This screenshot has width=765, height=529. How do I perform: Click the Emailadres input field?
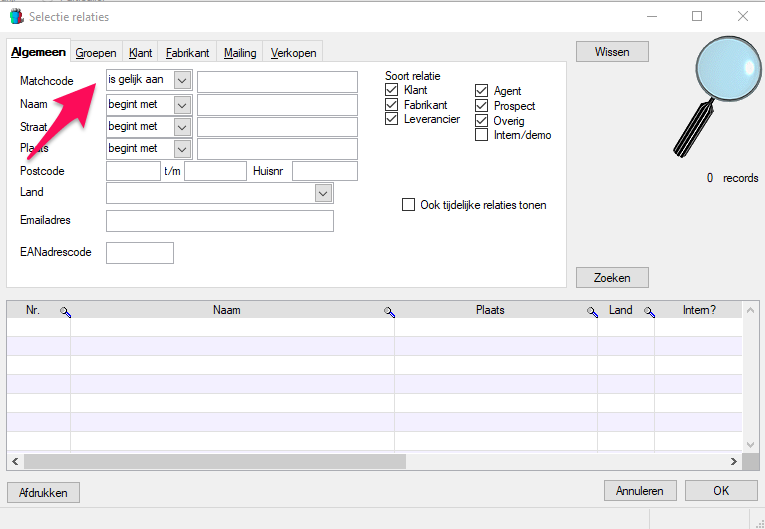(220, 221)
